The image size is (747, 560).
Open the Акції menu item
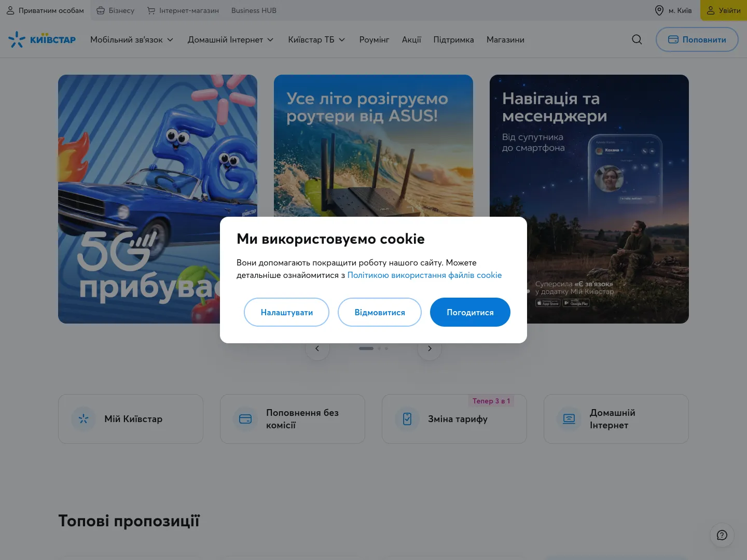[x=411, y=39]
